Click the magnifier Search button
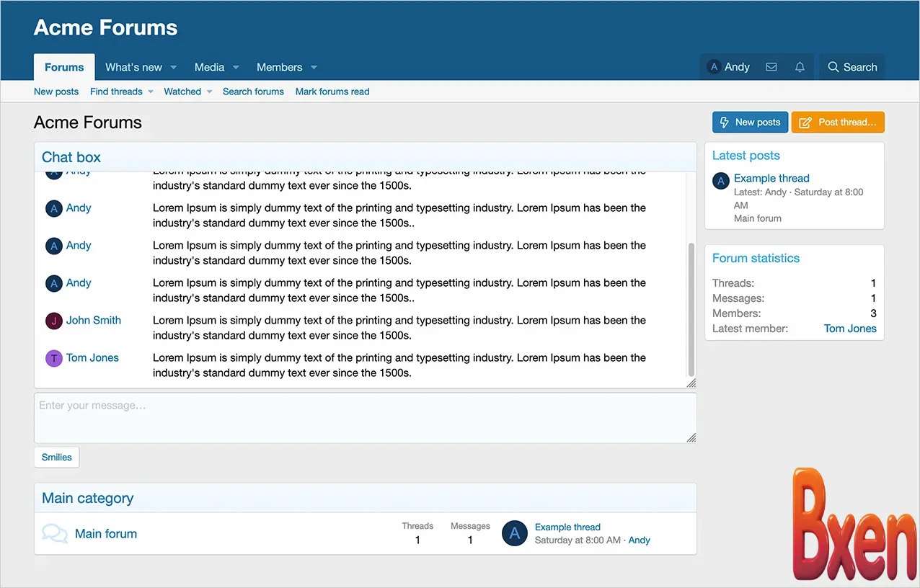 point(852,67)
